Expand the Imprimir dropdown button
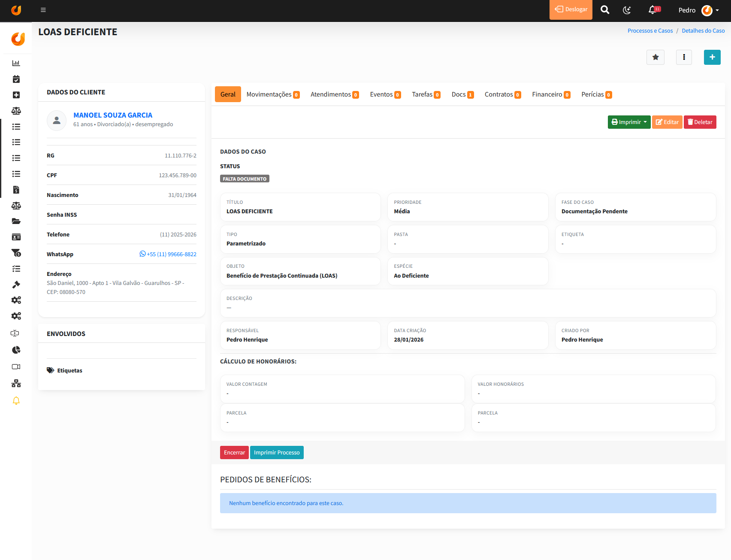Screen dimensions: 731x560 tap(629, 122)
